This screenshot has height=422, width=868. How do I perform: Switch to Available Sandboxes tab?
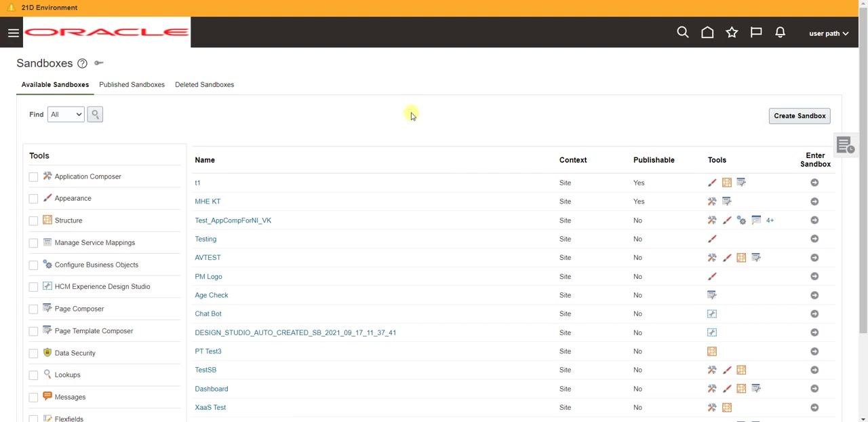pyautogui.click(x=55, y=85)
